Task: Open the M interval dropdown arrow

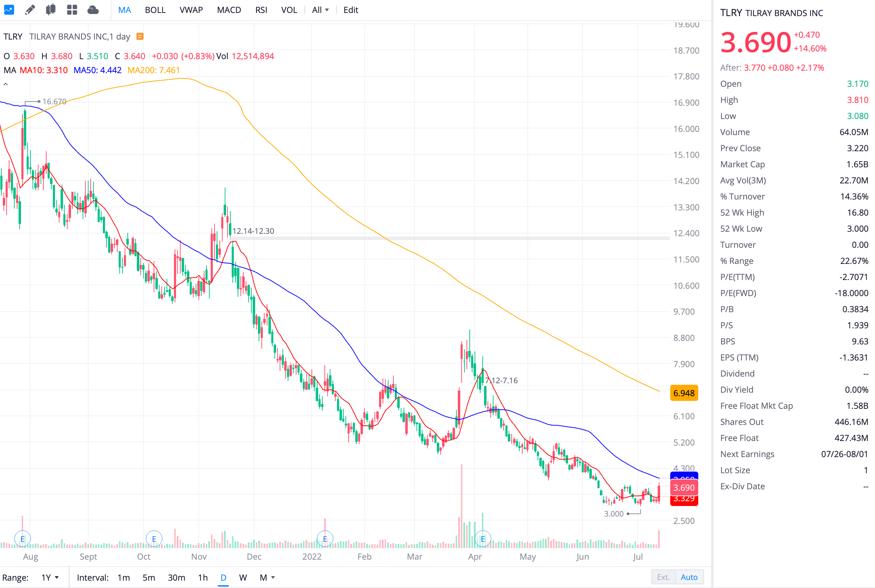Action: [x=273, y=577]
